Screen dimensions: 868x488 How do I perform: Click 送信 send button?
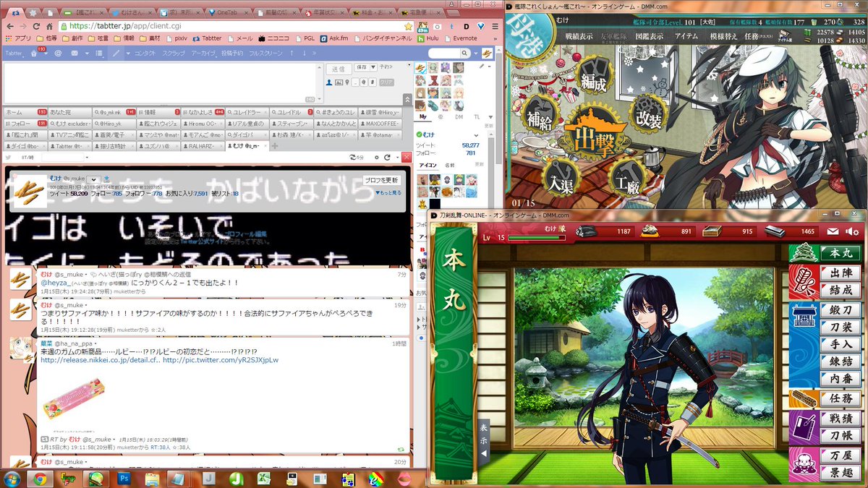[x=337, y=69]
